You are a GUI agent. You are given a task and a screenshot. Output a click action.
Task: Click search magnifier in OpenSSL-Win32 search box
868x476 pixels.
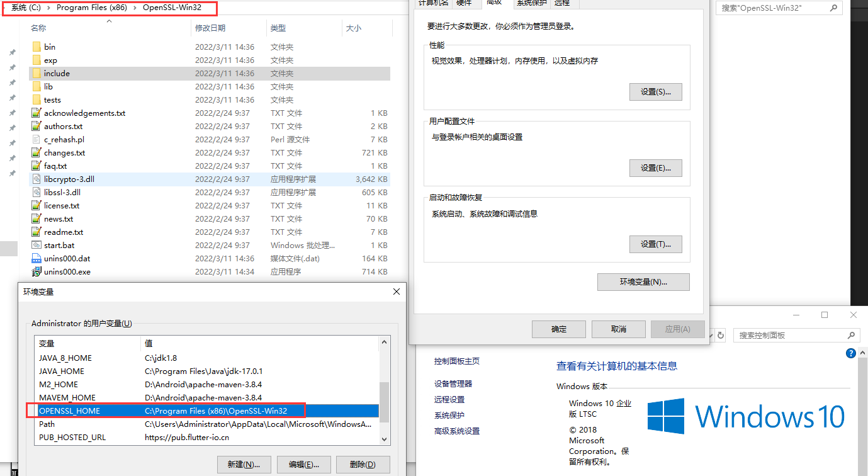[x=833, y=8]
